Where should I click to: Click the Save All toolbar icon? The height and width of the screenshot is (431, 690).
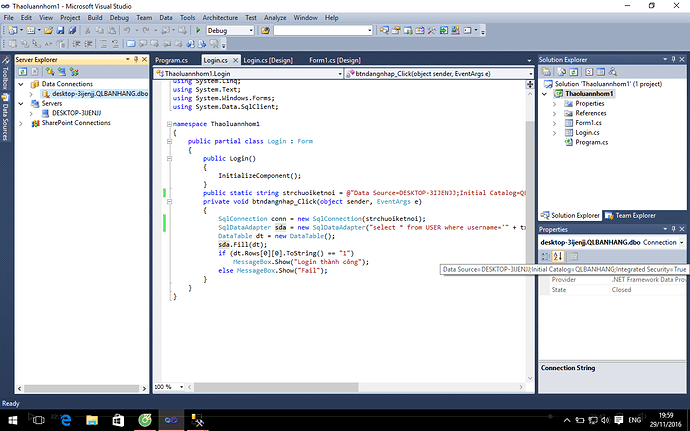coord(70,31)
